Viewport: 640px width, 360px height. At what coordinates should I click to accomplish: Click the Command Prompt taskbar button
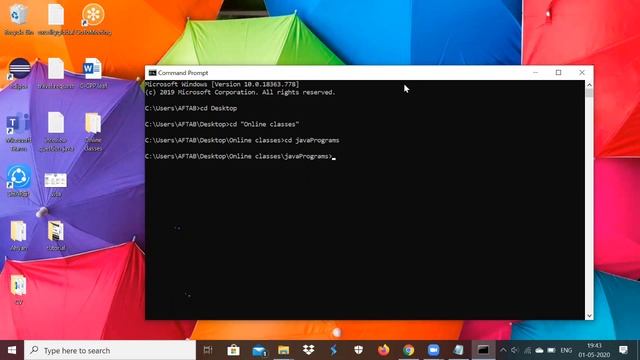(483, 350)
